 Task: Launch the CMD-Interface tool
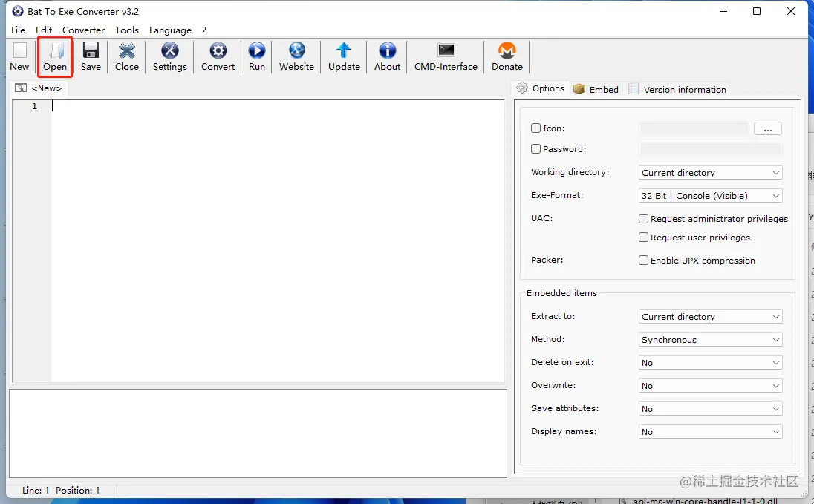tap(446, 56)
